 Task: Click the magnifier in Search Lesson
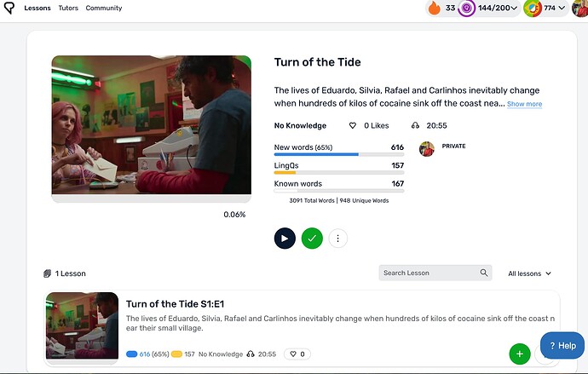484,273
